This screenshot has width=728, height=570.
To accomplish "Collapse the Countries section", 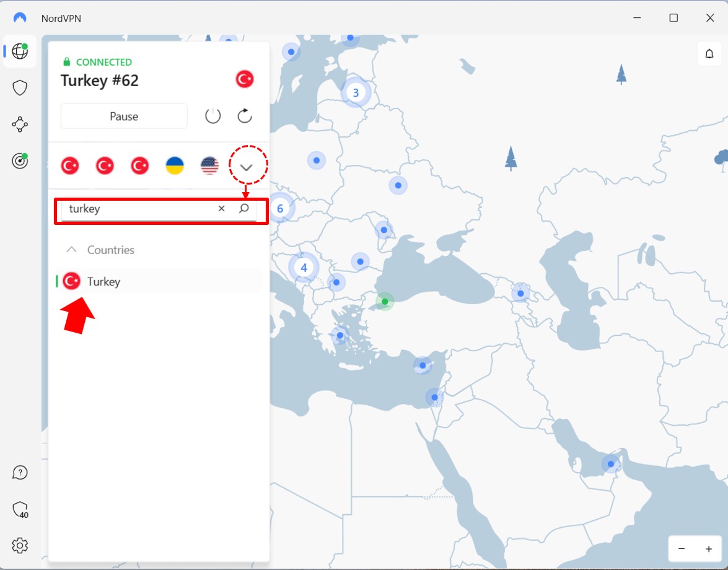I will [x=71, y=250].
